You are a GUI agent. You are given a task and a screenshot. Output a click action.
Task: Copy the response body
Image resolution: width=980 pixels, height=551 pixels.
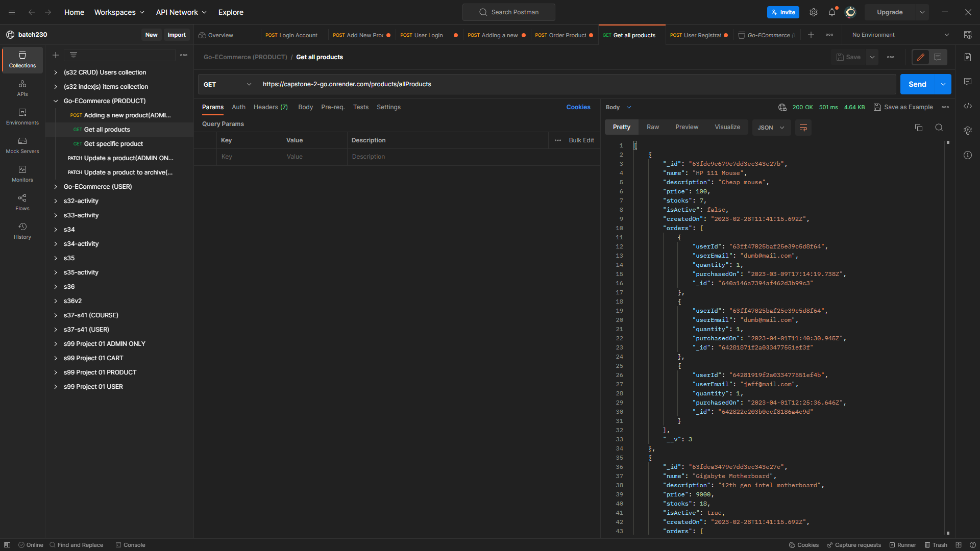919,128
